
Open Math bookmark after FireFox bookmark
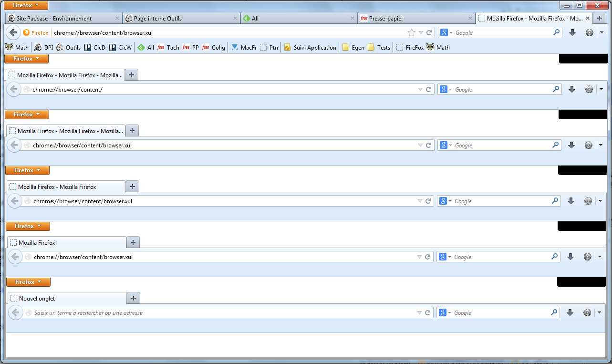tap(438, 47)
